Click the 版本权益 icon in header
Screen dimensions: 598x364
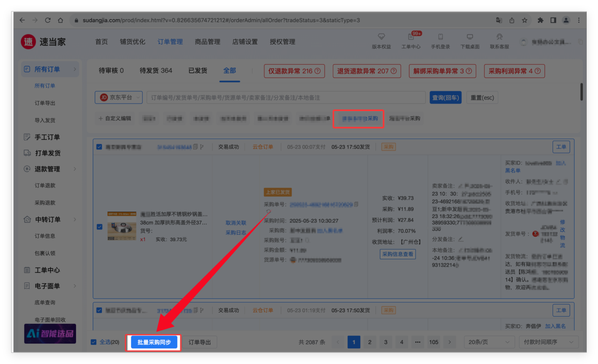coord(381,37)
